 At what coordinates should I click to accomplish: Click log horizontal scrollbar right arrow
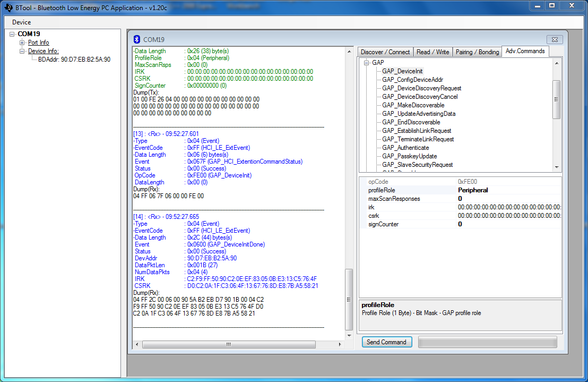pyautogui.click(x=340, y=344)
